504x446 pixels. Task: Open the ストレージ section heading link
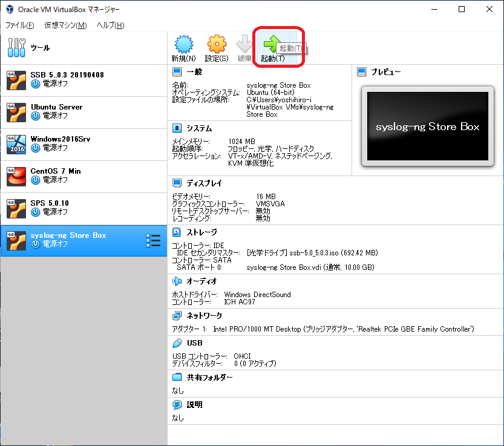(202, 232)
